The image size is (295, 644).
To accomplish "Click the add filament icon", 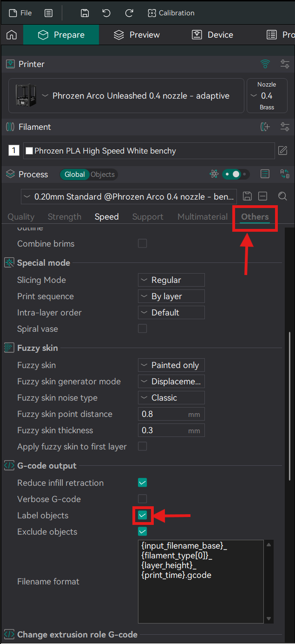I will point(265,127).
